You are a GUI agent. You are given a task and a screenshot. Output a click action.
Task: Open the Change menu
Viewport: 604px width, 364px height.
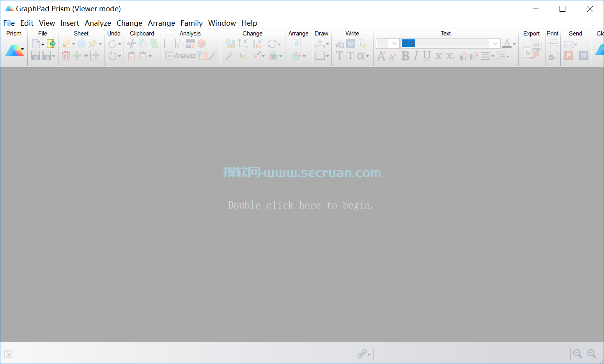[x=129, y=23]
